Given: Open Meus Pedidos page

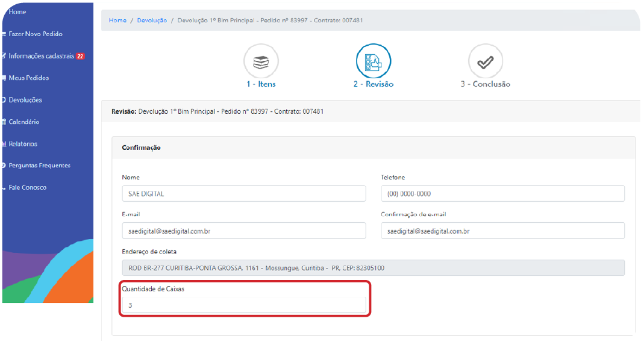Looking at the screenshot, I should [29, 78].
